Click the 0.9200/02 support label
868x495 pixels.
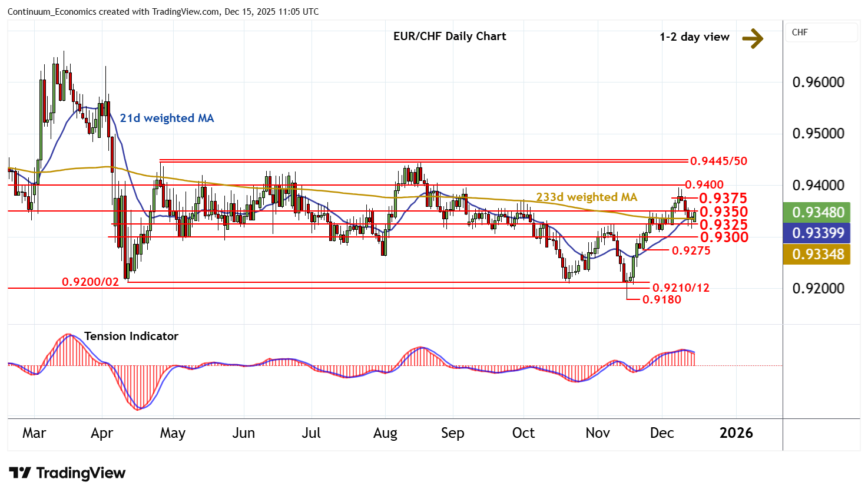90,282
